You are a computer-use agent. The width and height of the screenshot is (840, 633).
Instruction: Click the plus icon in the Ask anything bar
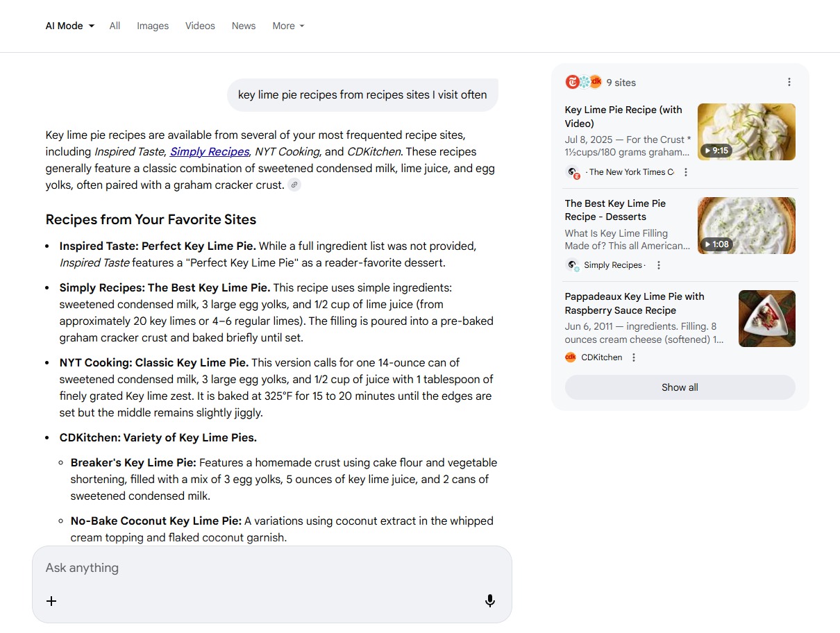point(51,601)
